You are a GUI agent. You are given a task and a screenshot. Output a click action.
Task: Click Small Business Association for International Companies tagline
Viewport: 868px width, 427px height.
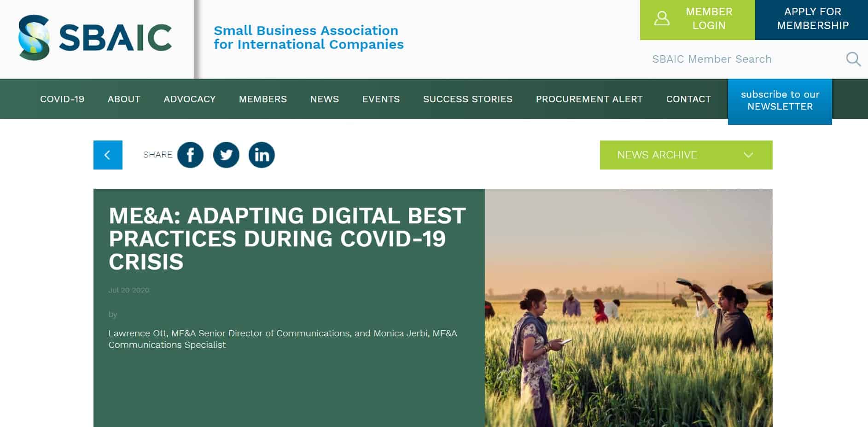309,37
